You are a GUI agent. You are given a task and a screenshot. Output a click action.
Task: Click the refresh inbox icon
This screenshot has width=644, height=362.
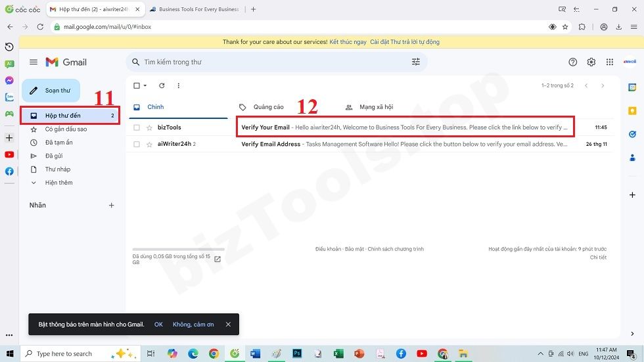click(162, 85)
